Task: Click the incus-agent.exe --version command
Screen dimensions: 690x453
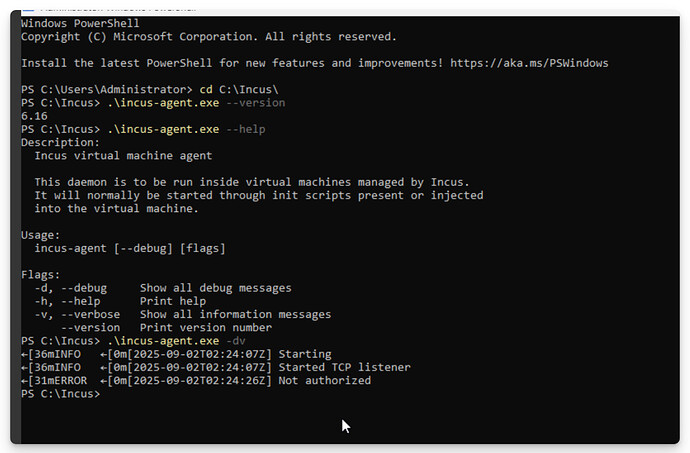Action: pos(196,103)
